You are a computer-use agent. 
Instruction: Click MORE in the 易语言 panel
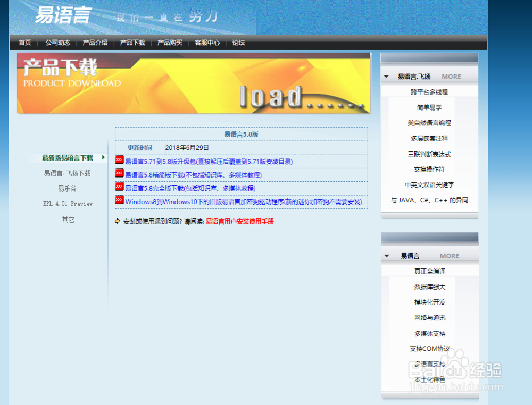[x=449, y=256]
